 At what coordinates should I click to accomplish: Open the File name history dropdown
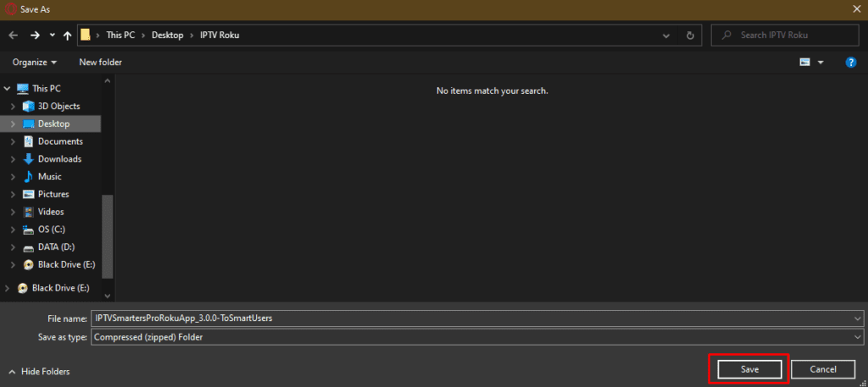[x=859, y=318]
